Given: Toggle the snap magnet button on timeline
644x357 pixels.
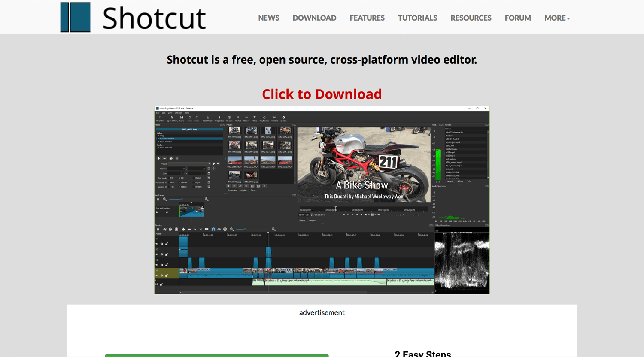Looking at the screenshot, I should [213, 229].
